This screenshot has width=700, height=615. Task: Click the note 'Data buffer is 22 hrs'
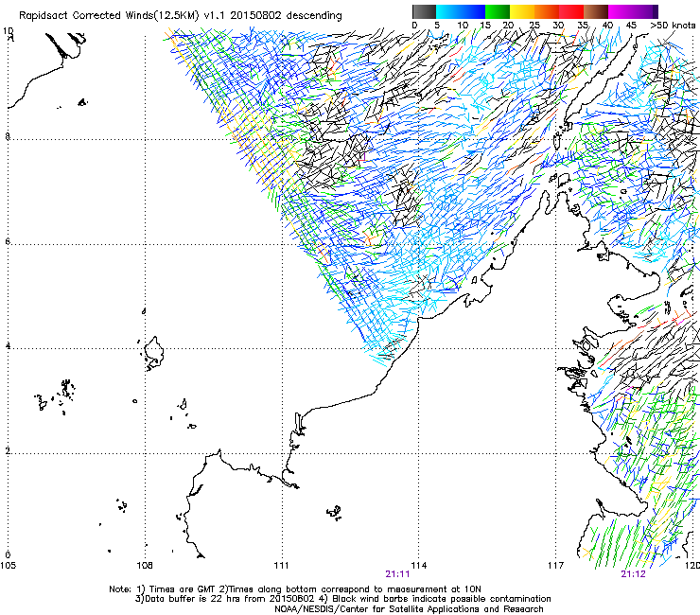click(x=192, y=599)
